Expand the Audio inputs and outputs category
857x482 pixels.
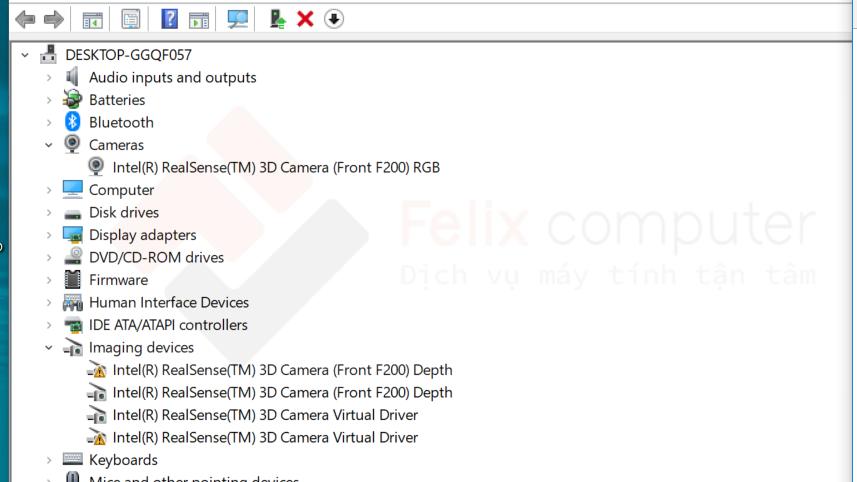pyautogui.click(x=48, y=78)
